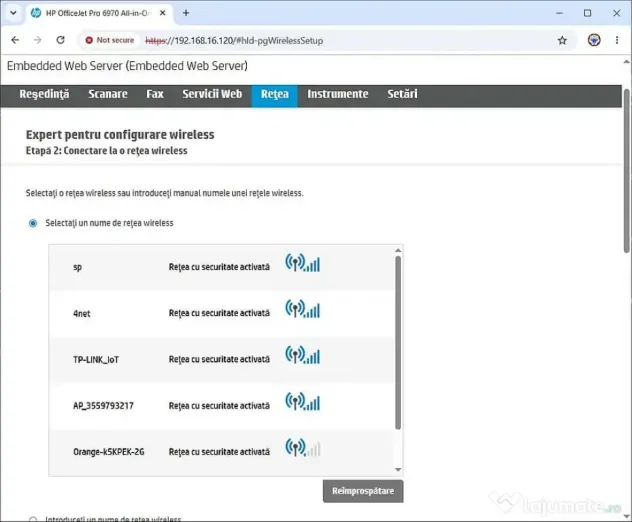Refresh networks with Reîmprospătare button
The image size is (632, 522).
(363, 491)
